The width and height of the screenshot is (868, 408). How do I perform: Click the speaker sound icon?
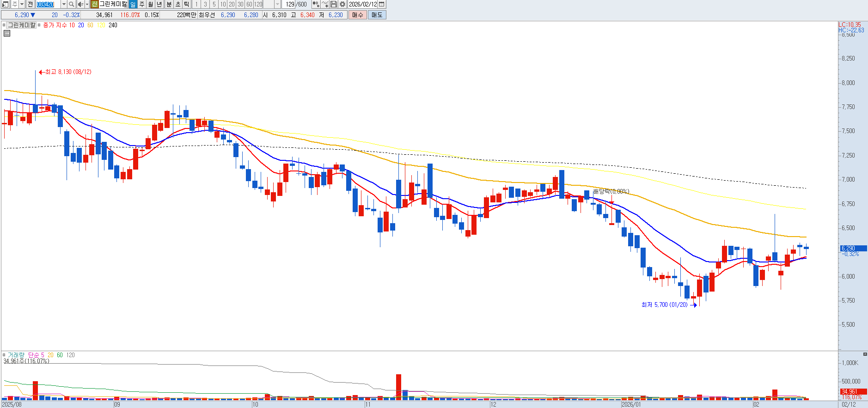(80, 4)
